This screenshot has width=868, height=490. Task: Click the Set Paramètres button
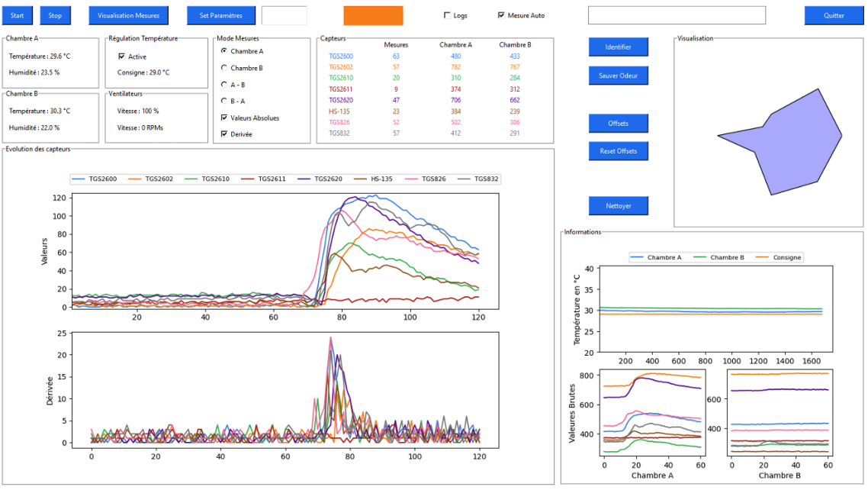pyautogui.click(x=220, y=15)
